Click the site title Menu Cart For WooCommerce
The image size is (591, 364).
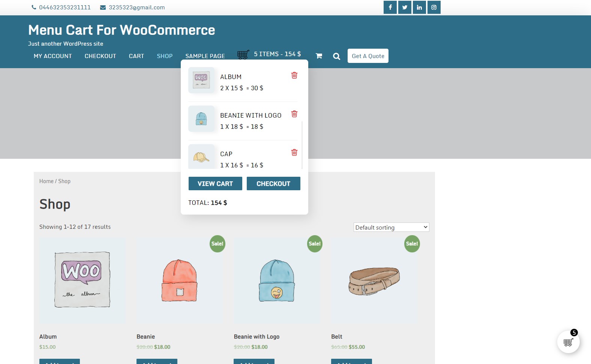[121, 30]
